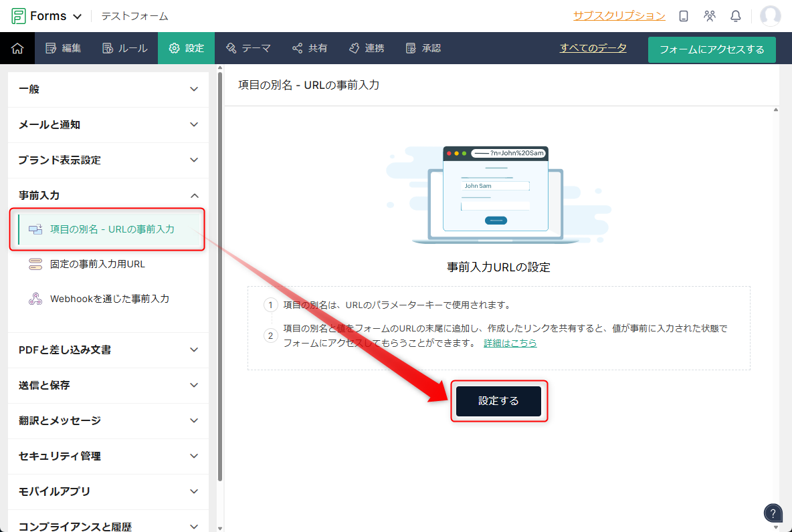Screen dimensions: 792x532
Task: Go to the テーマ tab
Action: coord(248,48)
